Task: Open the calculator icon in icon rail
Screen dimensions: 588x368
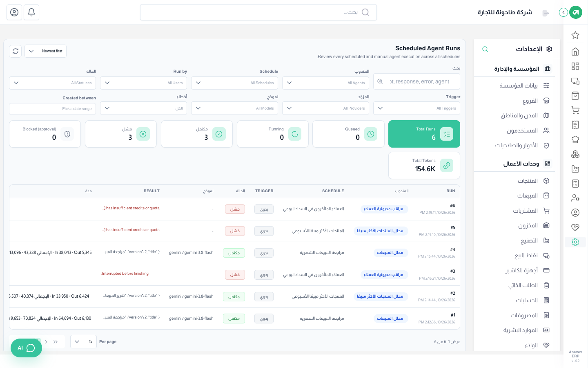Action: coord(575,184)
